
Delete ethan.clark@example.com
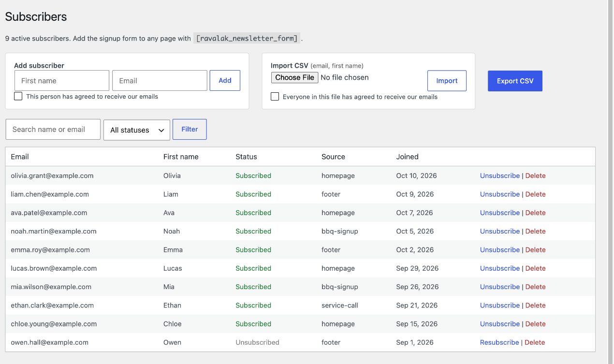tap(535, 306)
